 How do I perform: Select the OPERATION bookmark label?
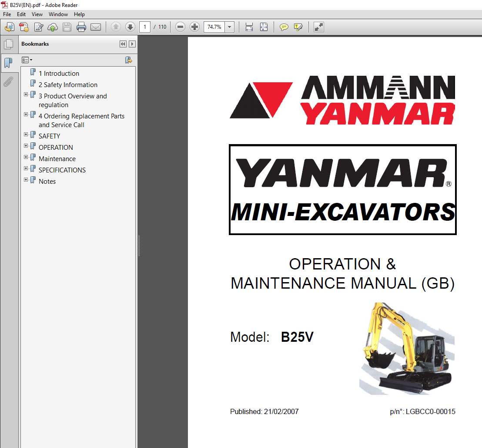pyautogui.click(x=56, y=148)
